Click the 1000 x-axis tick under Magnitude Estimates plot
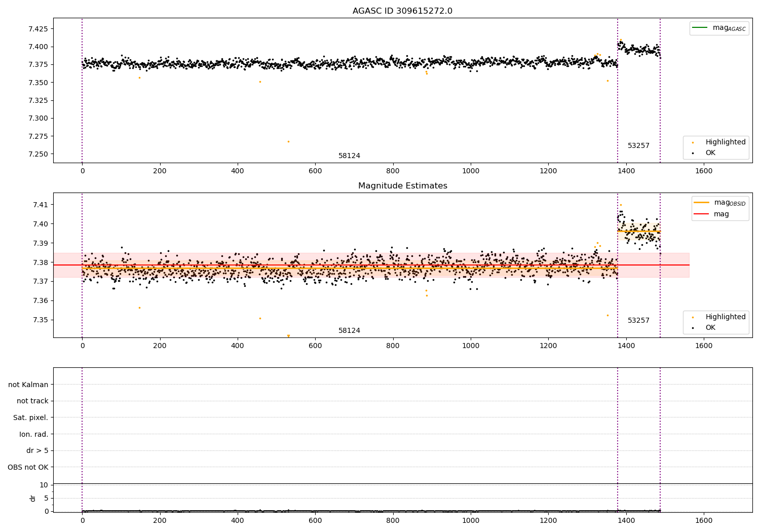This screenshot has height=532, width=760. pos(471,346)
